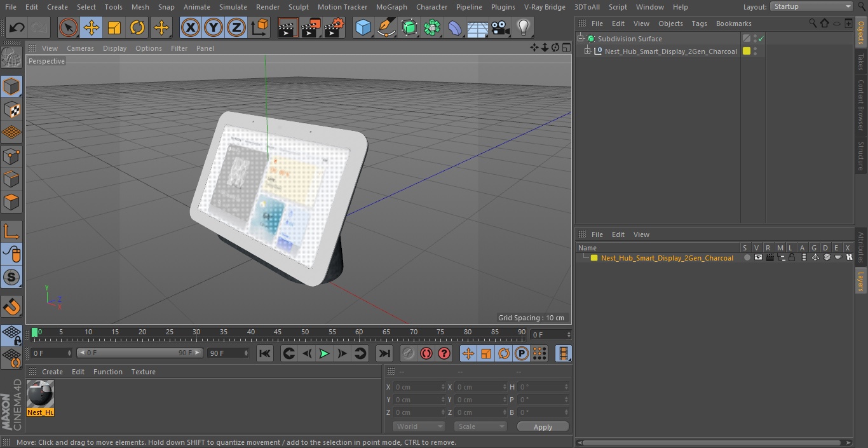The image size is (868, 448).
Task: Open the Layout Startup dropdown
Action: click(x=811, y=6)
